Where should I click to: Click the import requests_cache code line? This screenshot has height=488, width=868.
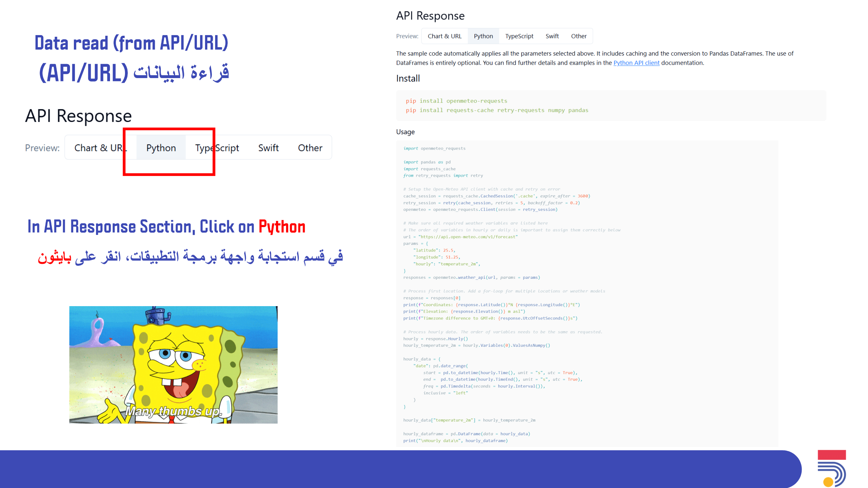(429, 169)
